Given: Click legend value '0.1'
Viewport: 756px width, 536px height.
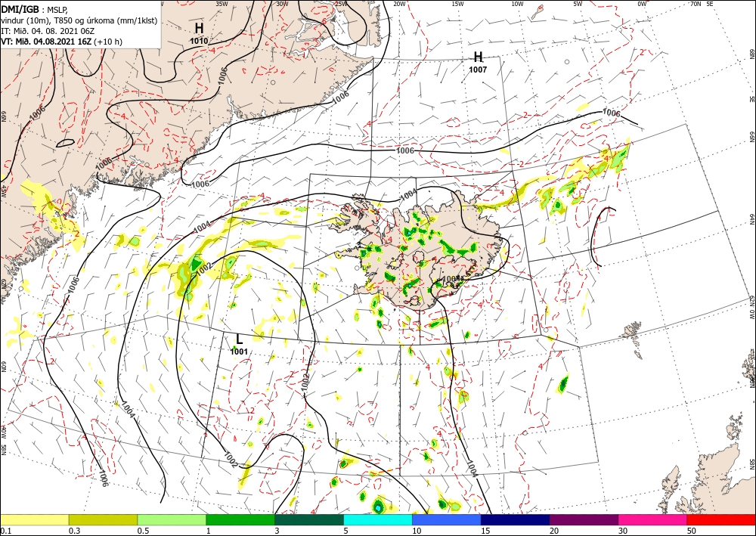Looking at the screenshot, I should [5, 531].
